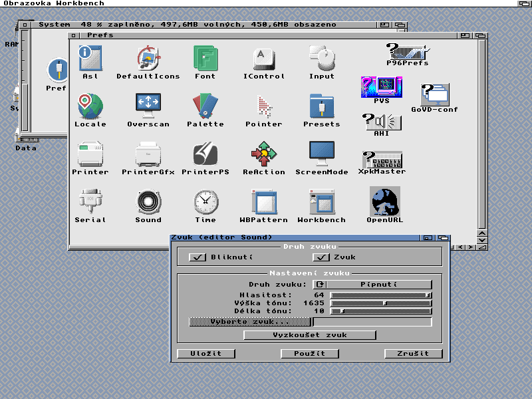Open the Time clock icon
532x399 pixels.
coord(205,201)
